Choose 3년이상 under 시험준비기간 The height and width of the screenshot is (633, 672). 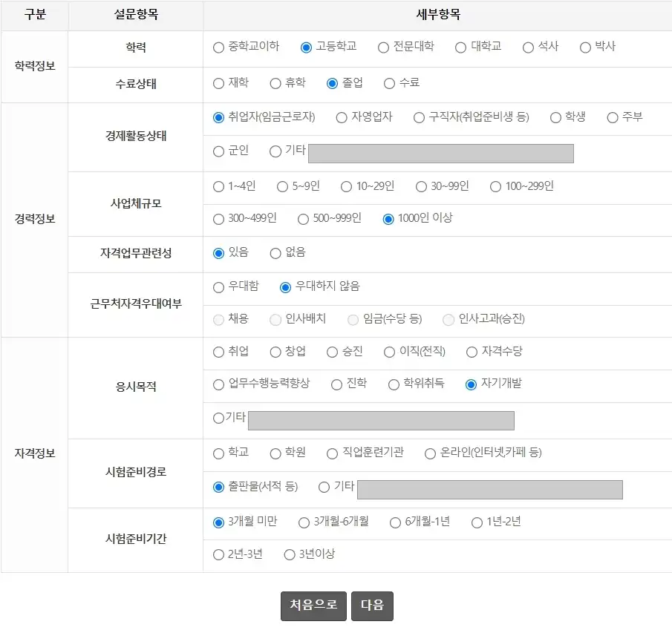(x=288, y=554)
